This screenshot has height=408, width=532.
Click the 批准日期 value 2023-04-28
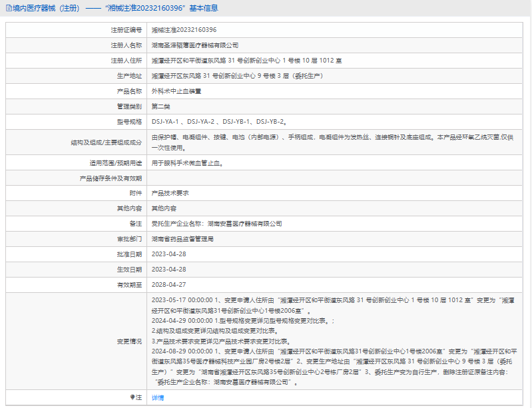pos(168,254)
